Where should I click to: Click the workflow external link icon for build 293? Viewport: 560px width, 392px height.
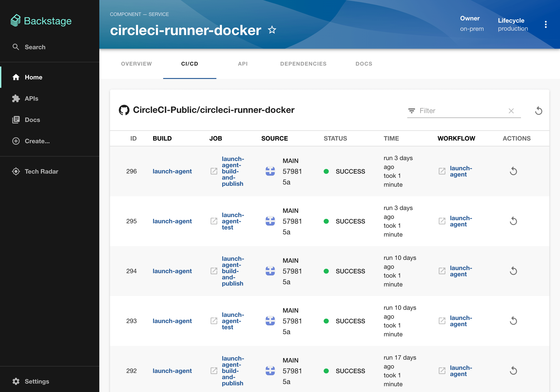[442, 320]
